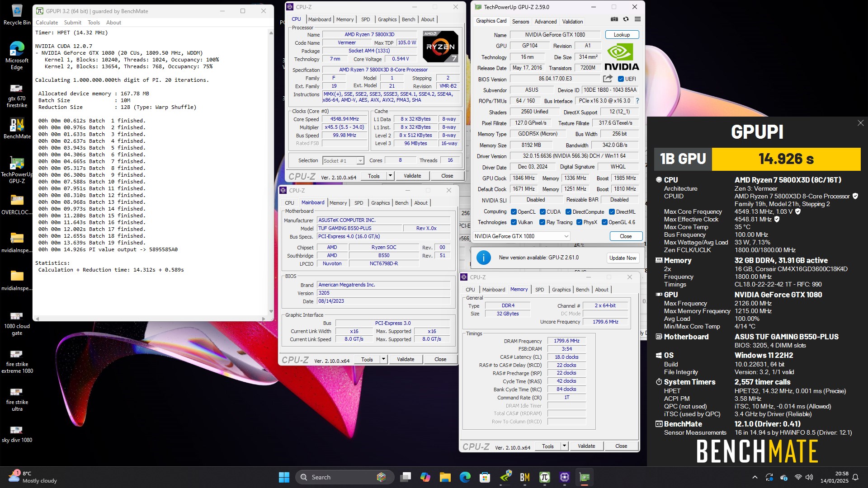Open the Submit menu in GPUPI
This screenshot has width=868, height=488.
pyautogui.click(x=72, y=23)
